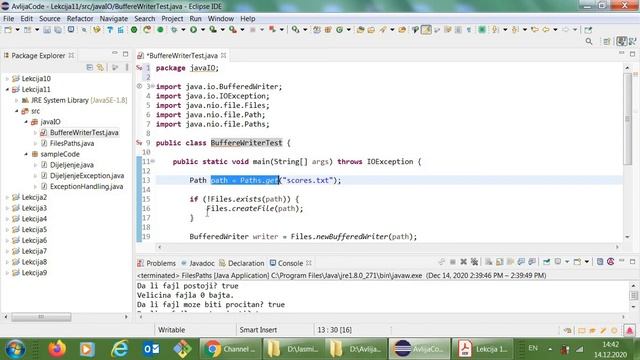Open the Refactor menu

click(80, 18)
